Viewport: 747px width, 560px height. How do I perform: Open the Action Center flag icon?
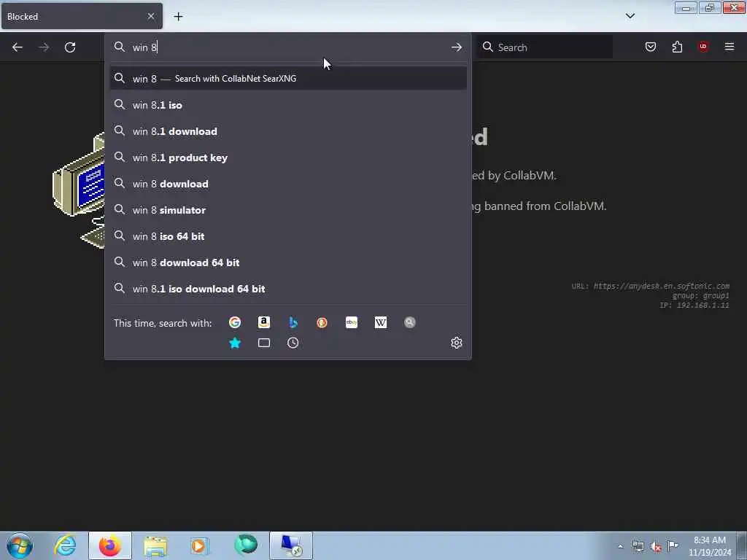(673, 545)
